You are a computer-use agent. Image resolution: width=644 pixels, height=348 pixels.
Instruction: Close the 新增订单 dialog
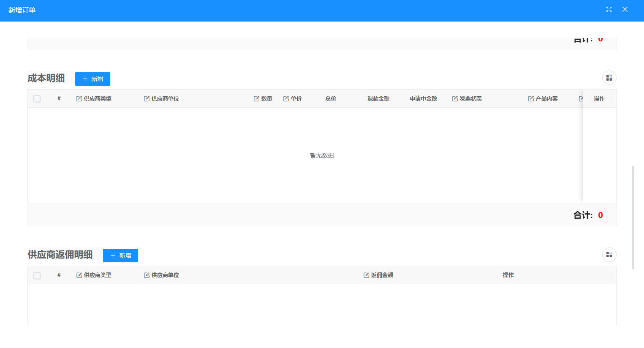click(x=625, y=10)
